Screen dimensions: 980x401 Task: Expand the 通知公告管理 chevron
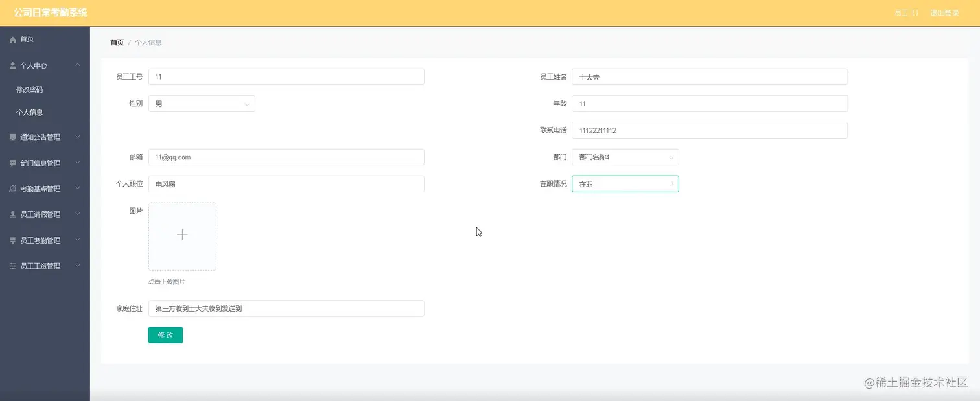point(78,137)
